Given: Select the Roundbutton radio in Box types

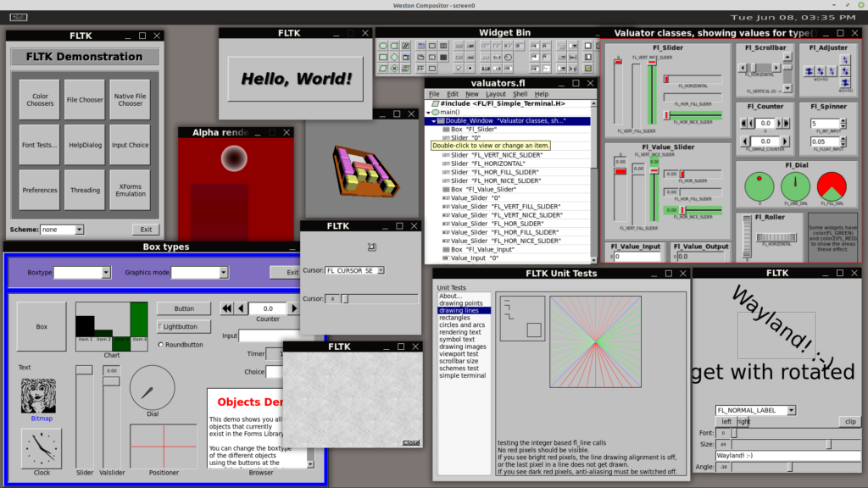Looking at the screenshot, I should point(181,345).
